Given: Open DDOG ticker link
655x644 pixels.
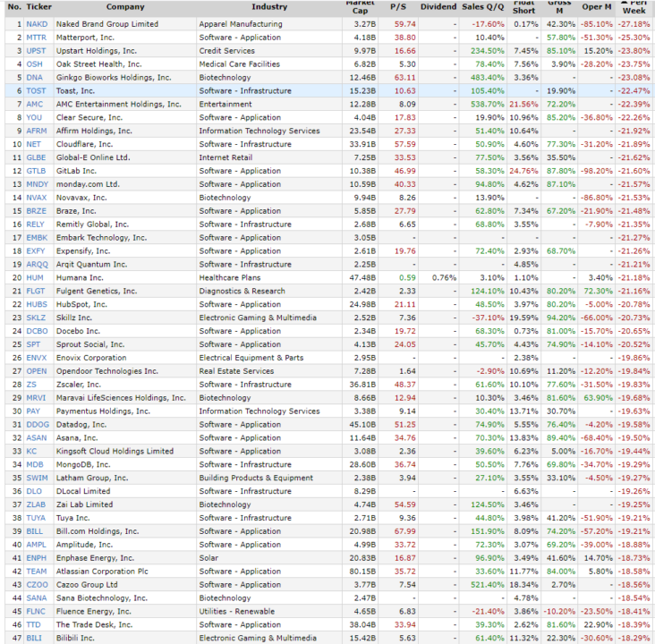Looking at the screenshot, I should click(38, 425).
